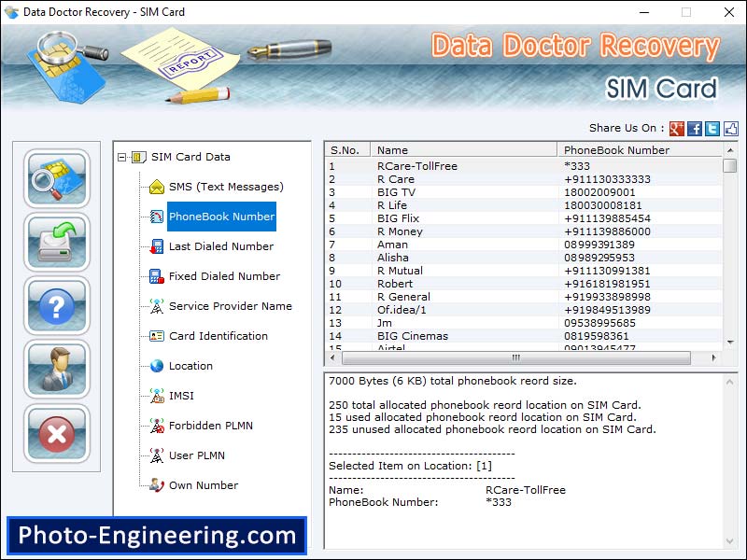Open the IMSI tree item

coord(178,396)
